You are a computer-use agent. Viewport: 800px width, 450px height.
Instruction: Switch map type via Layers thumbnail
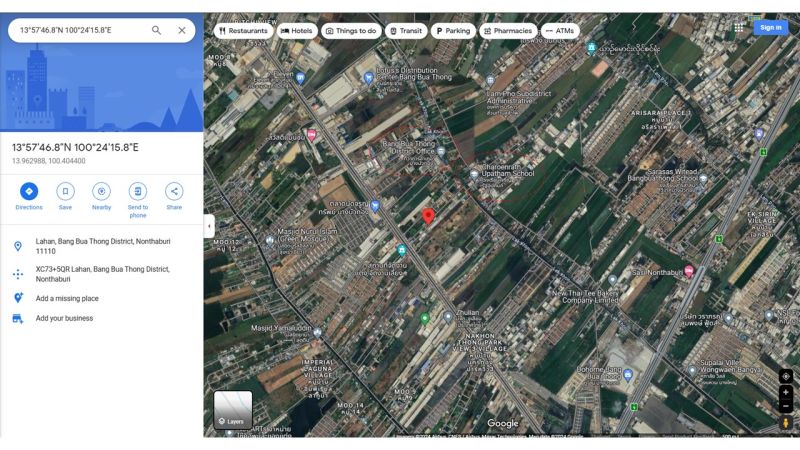click(233, 409)
